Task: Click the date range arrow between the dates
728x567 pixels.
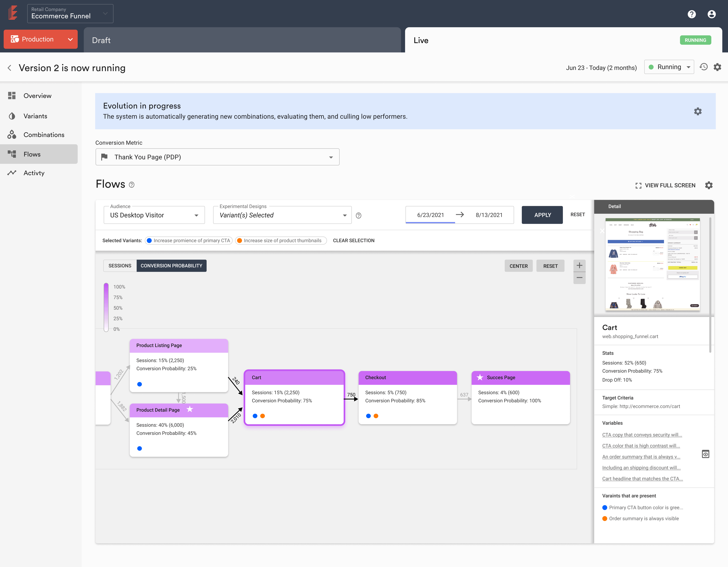Action: pos(460,215)
